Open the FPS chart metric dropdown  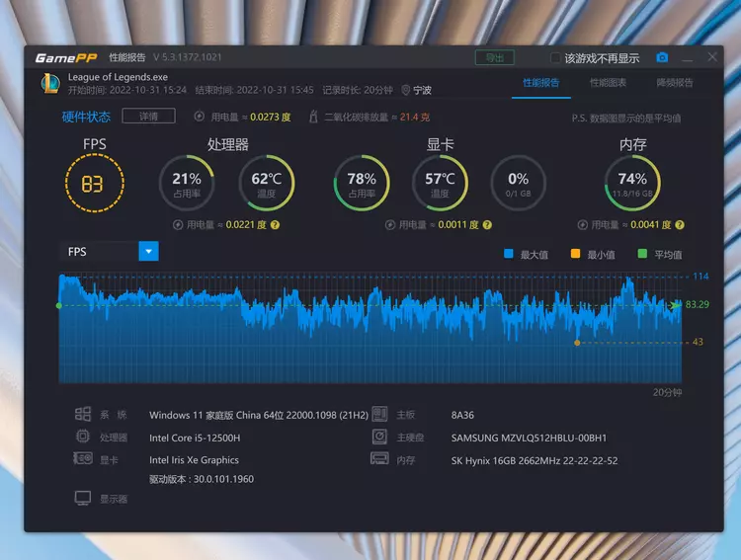pos(148,252)
